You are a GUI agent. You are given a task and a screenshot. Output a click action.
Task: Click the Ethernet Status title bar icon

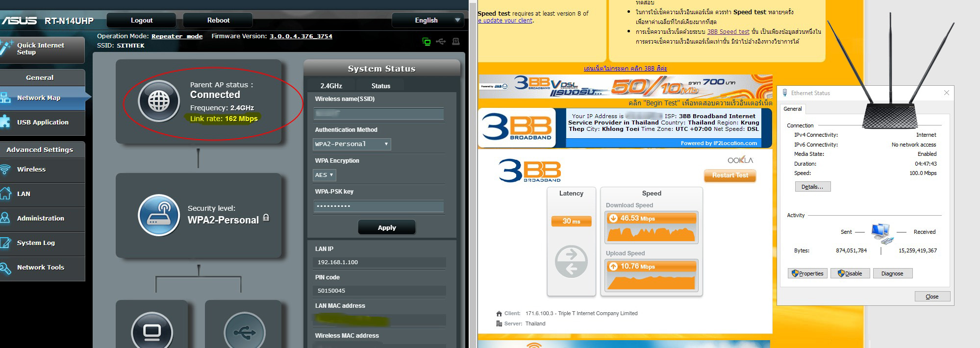click(x=785, y=93)
